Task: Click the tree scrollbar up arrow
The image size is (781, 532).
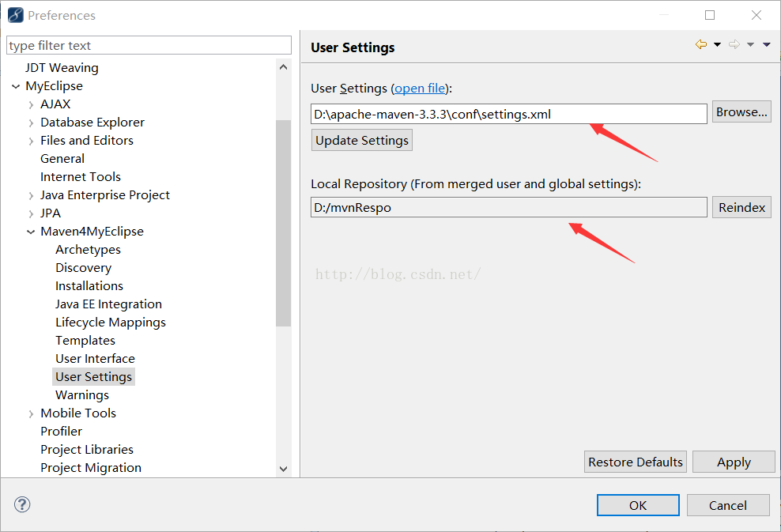Action: [x=284, y=66]
